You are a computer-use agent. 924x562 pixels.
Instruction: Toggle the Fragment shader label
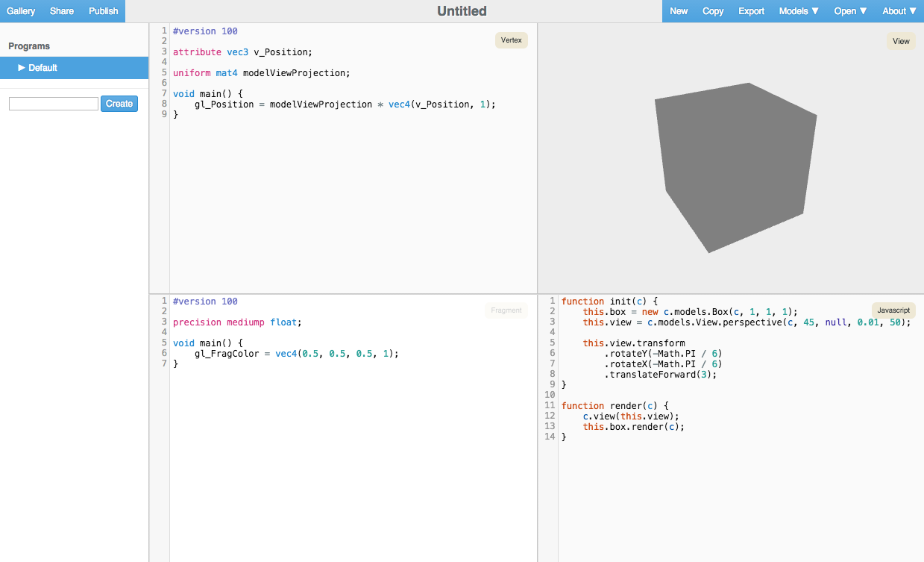pos(506,310)
